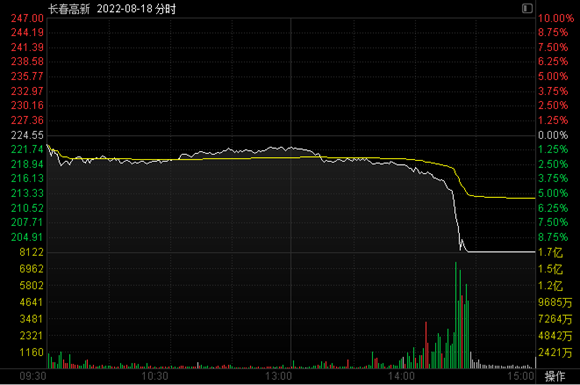Open the 操作 menu
The height and width of the screenshot is (385, 580).
click(555, 376)
